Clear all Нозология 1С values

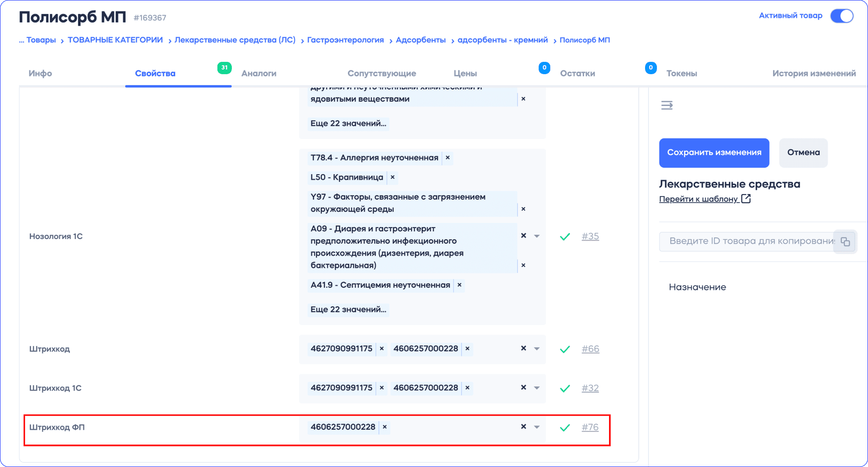524,236
